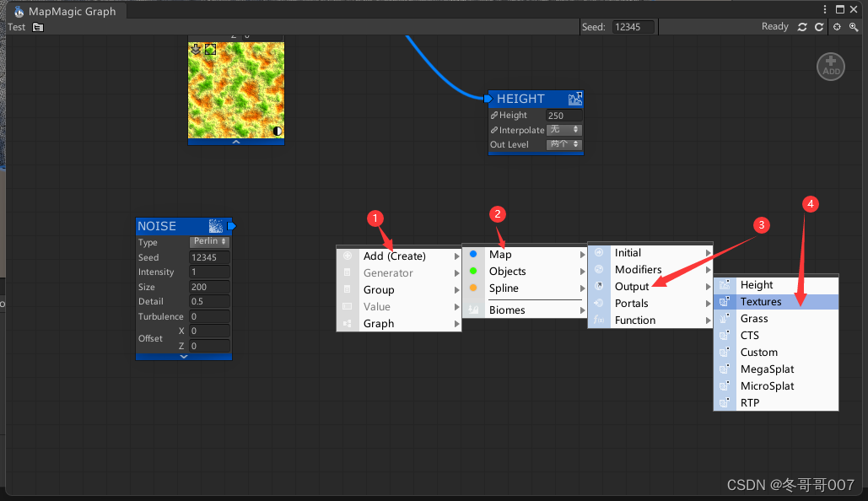
Task: Click the round ADD button overlay
Action: [x=830, y=66]
